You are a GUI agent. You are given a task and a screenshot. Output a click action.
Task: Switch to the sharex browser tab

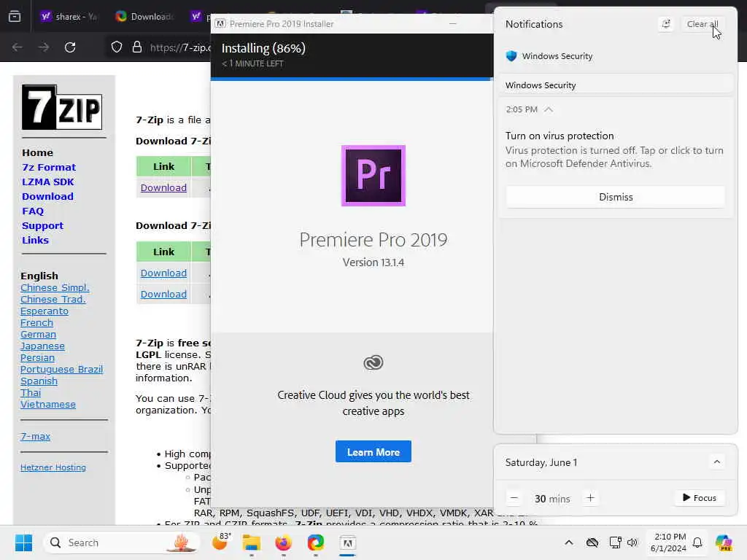tap(68, 17)
